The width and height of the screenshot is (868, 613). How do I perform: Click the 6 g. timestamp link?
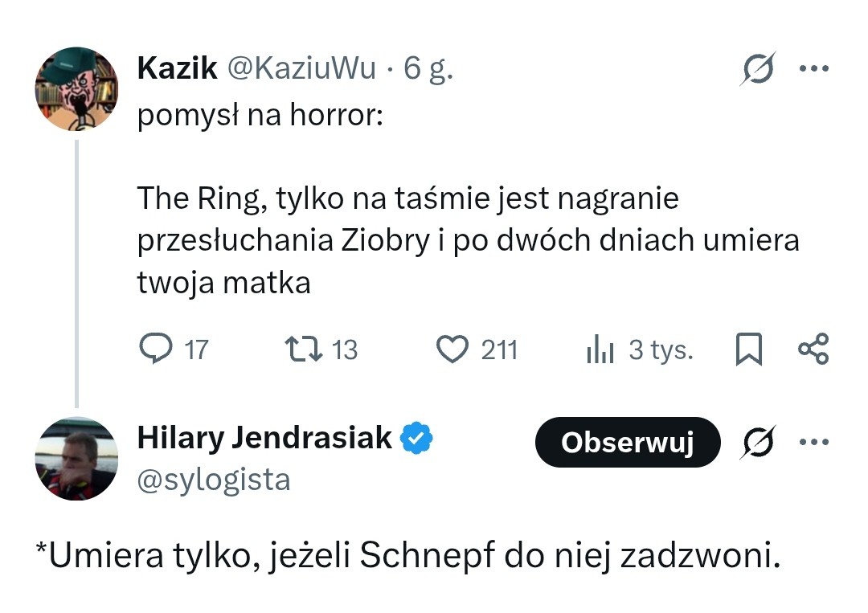pyautogui.click(x=430, y=68)
